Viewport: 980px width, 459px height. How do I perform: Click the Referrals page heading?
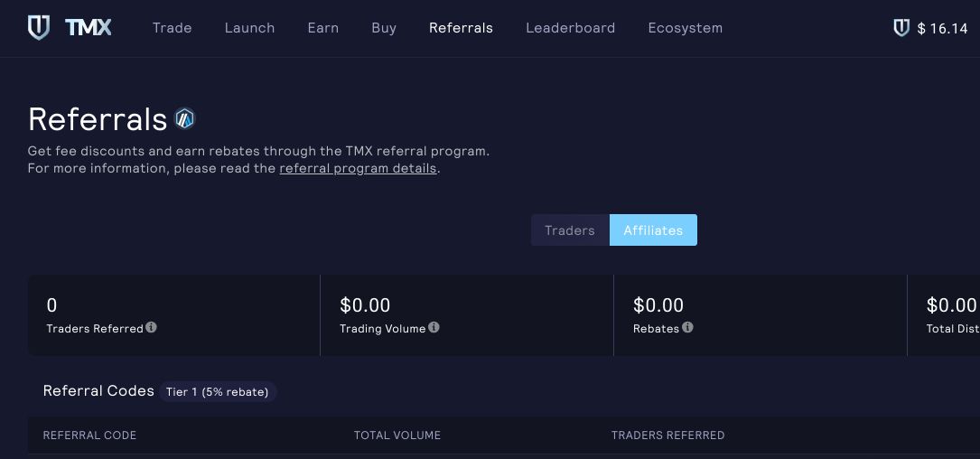click(x=98, y=118)
